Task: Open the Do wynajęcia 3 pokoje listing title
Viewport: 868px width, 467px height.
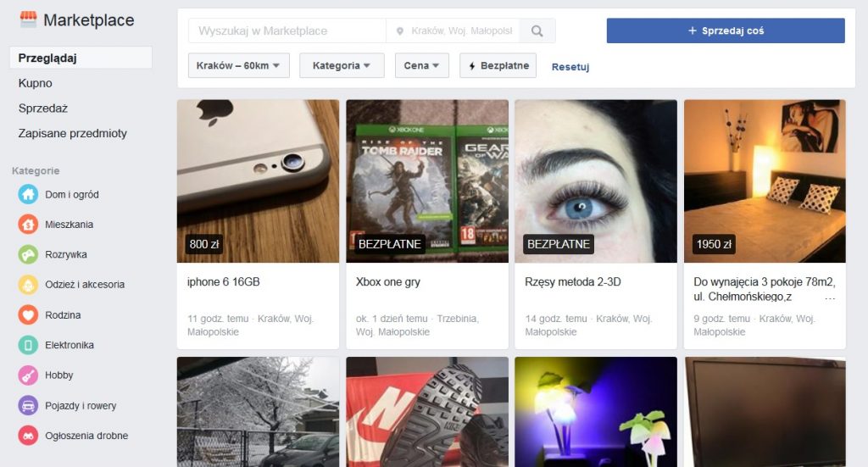Action: [764, 289]
